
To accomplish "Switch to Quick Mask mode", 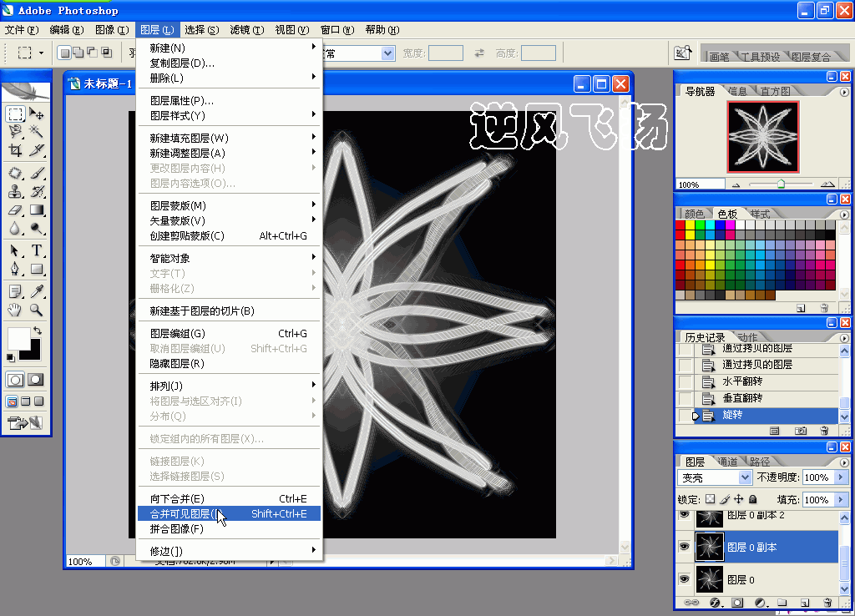I will (x=35, y=380).
